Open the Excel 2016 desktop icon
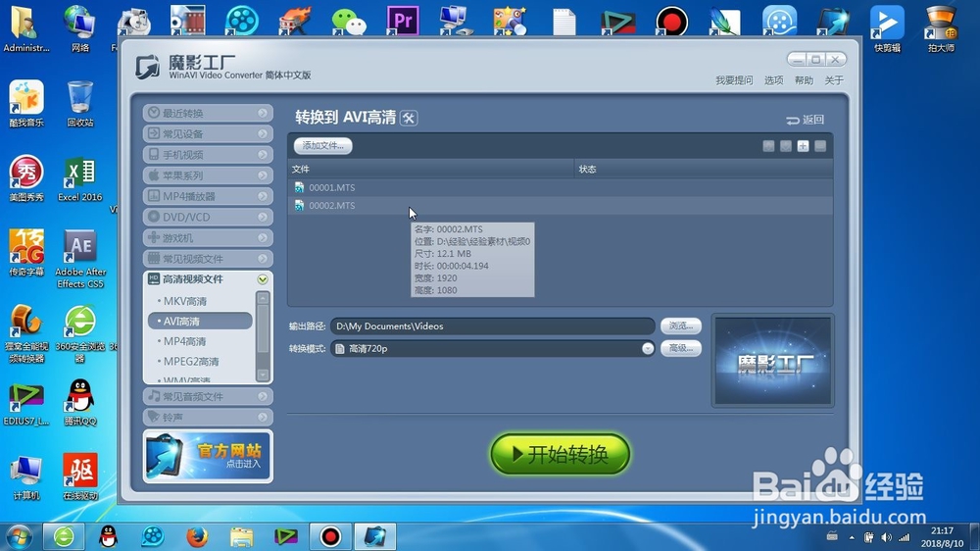 point(80,178)
